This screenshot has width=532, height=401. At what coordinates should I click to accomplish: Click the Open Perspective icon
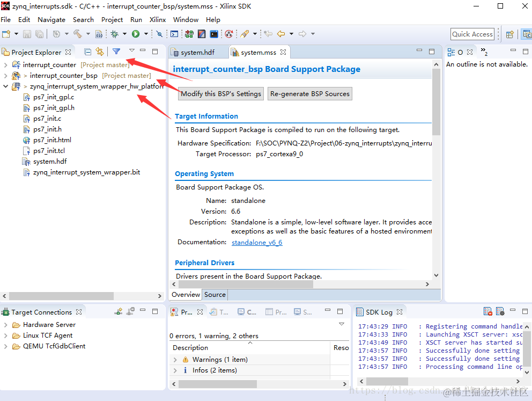coord(509,34)
